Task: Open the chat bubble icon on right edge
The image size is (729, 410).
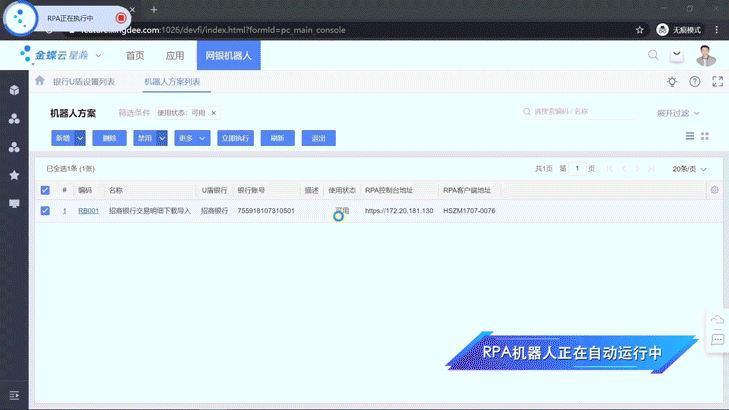Action: click(x=717, y=340)
